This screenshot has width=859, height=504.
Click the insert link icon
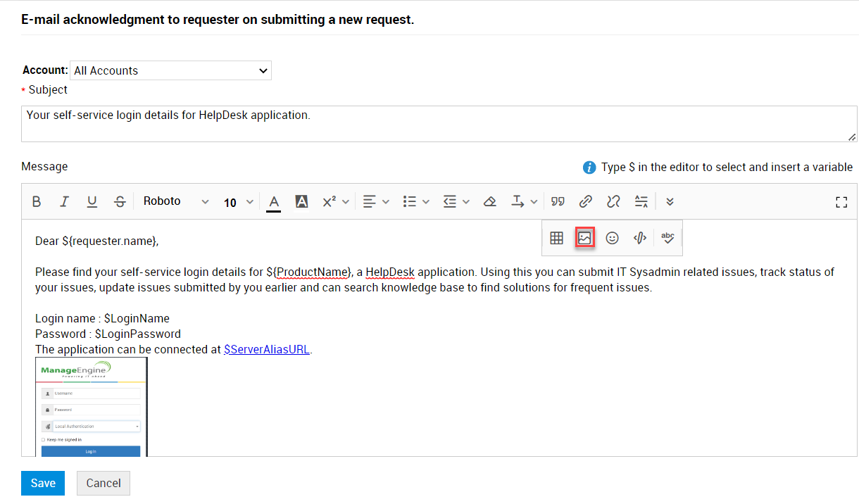tap(585, 202)
